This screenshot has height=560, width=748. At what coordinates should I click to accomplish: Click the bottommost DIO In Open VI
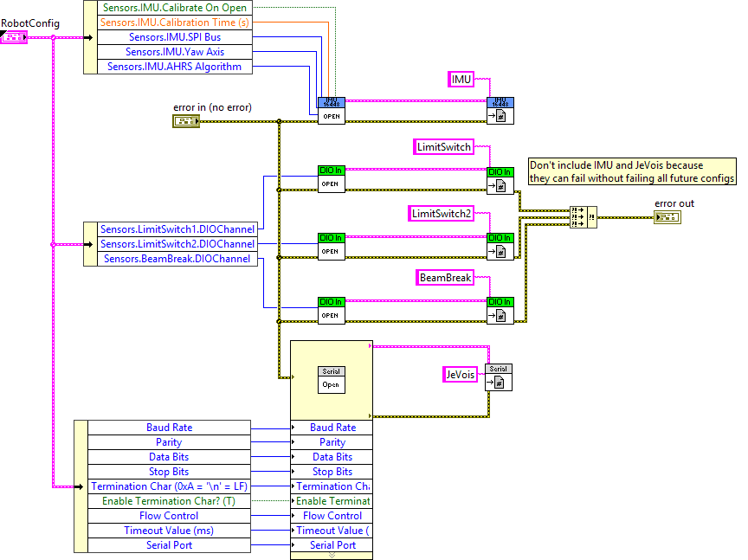[331, 309]
